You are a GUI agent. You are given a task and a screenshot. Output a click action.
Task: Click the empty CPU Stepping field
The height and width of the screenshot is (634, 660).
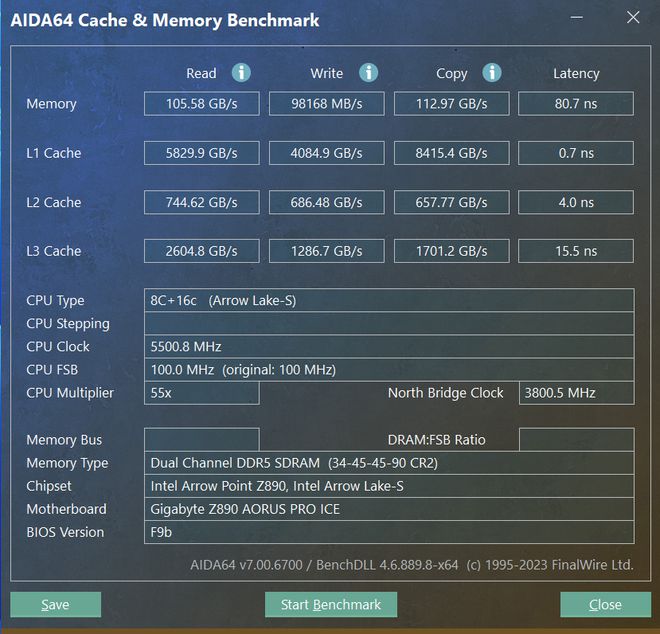[389, 323]
